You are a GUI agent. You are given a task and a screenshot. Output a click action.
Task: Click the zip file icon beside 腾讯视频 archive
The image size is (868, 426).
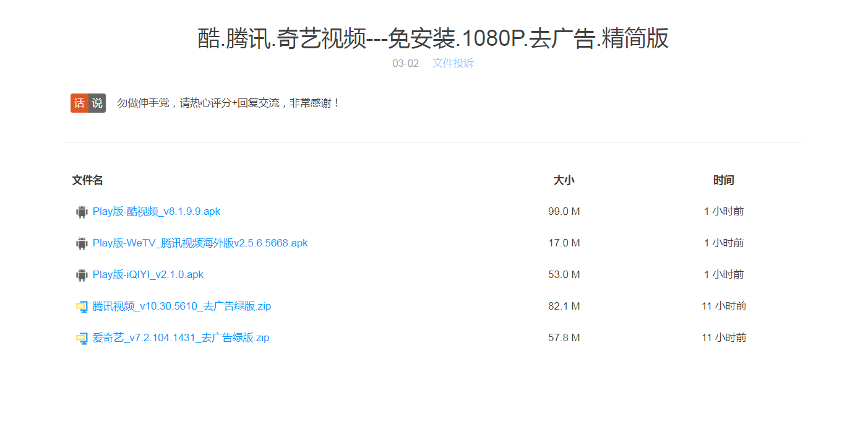[82, 306]
